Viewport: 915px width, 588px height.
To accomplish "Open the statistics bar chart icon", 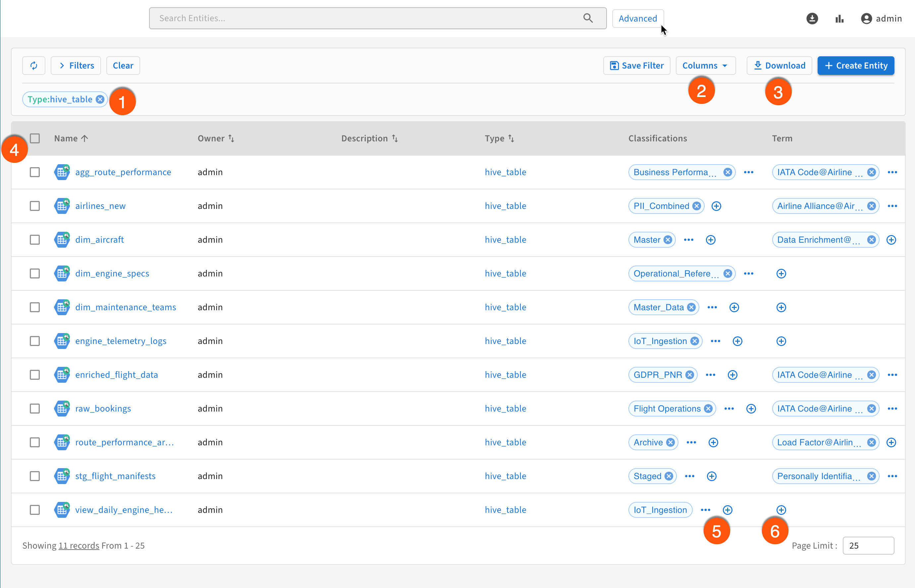I will (839, 18).
